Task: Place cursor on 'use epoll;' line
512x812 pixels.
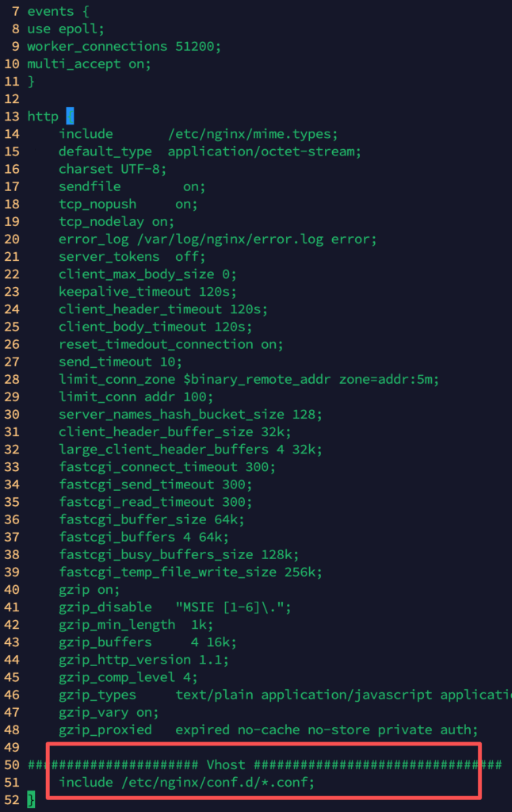Action: click(65, 29)
